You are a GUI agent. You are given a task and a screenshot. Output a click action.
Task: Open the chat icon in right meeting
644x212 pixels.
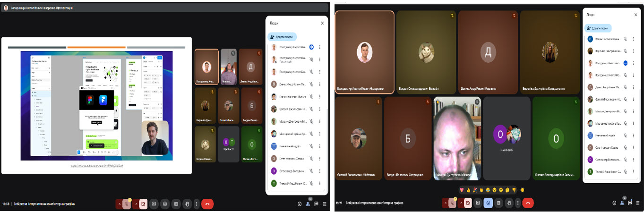629,203
